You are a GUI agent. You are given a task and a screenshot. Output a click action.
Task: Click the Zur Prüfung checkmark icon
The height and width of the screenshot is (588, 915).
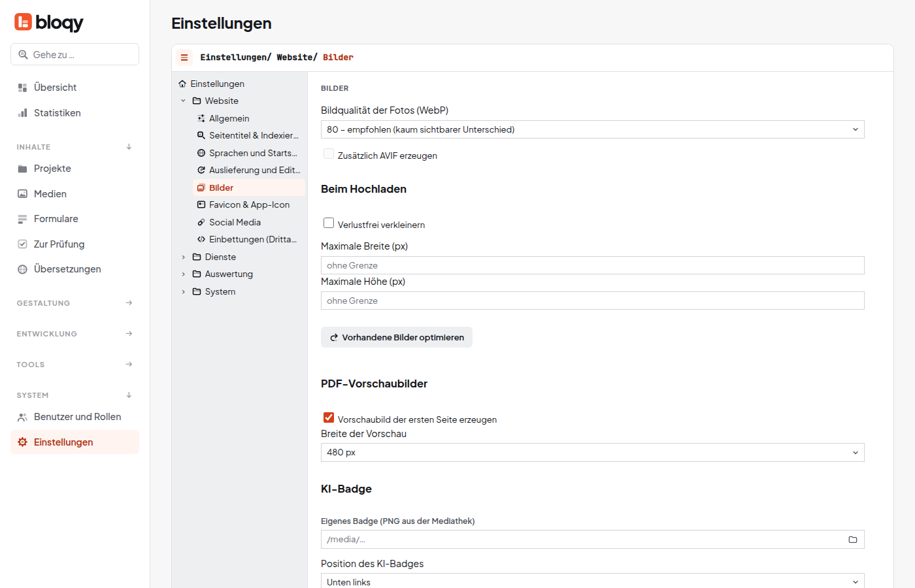click(x=22, y=244)
